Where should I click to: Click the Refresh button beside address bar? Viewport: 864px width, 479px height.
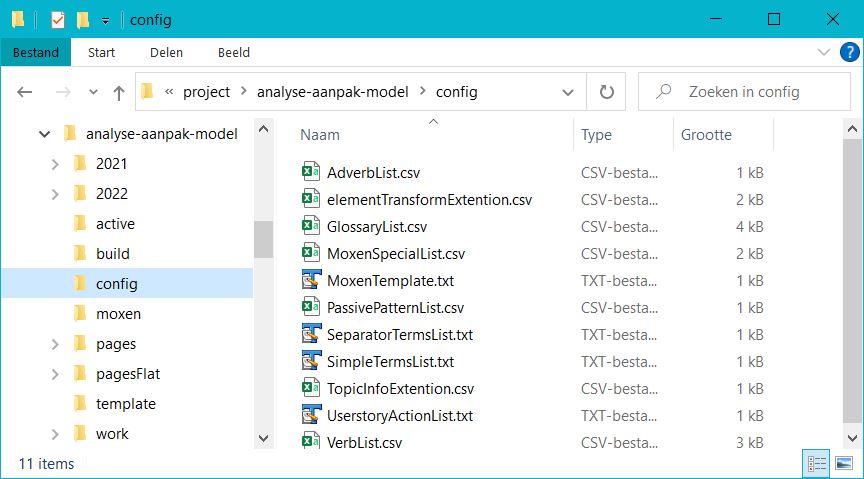(x=606, y=92)
